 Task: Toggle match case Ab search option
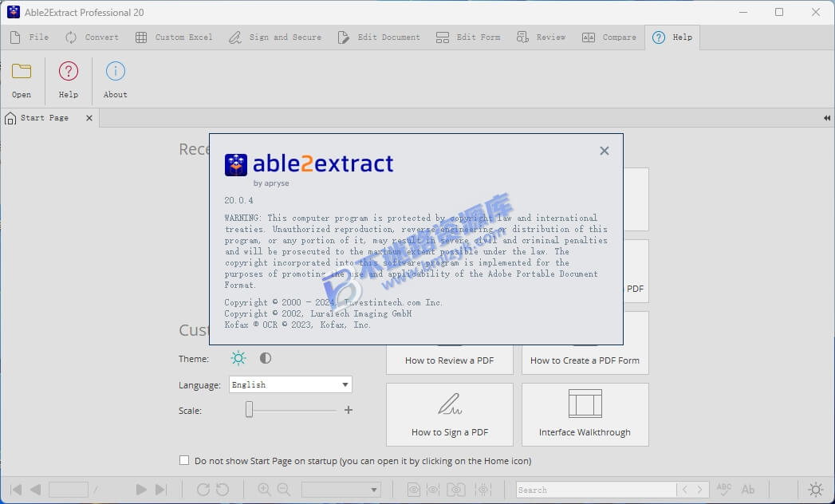pyautogui.click(x=748, y=490)
